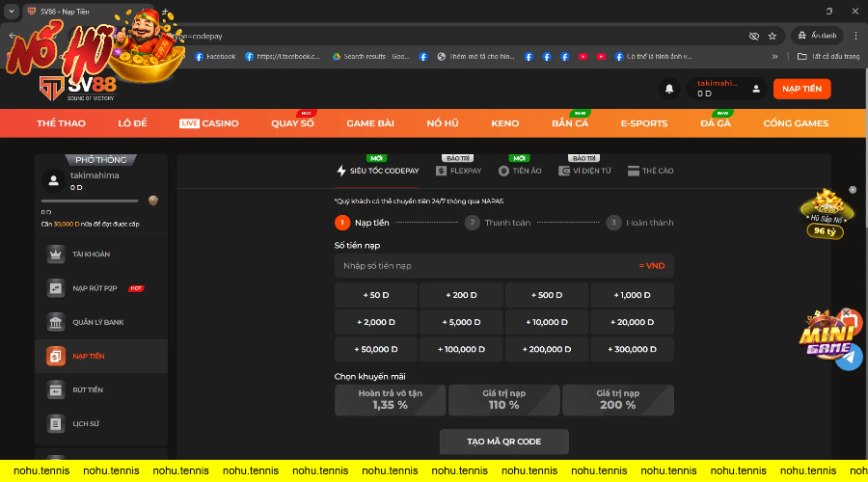Select the + 500 D amount

pyautogui.click(x=546, y=295)
